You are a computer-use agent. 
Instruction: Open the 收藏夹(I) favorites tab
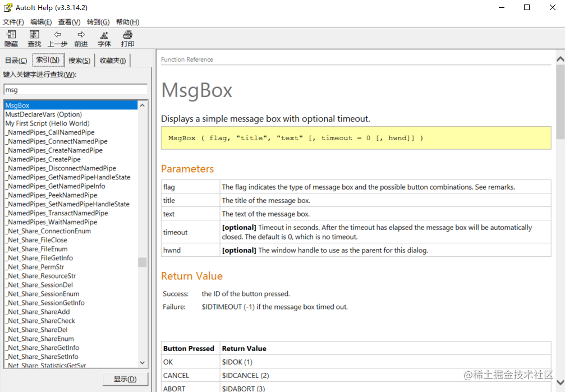112,61
